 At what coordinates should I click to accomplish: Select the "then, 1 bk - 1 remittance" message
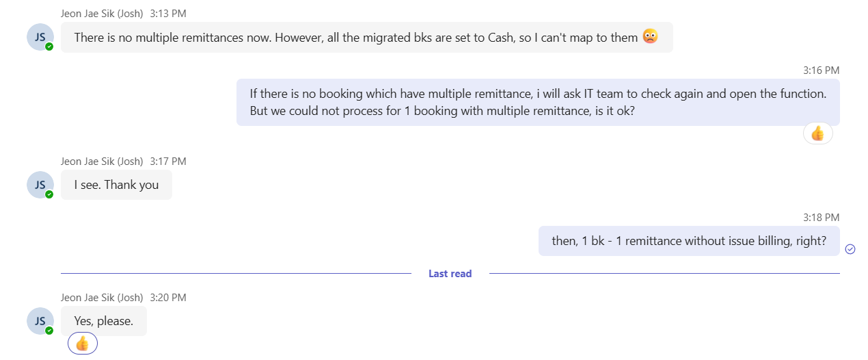pos(688,241)
